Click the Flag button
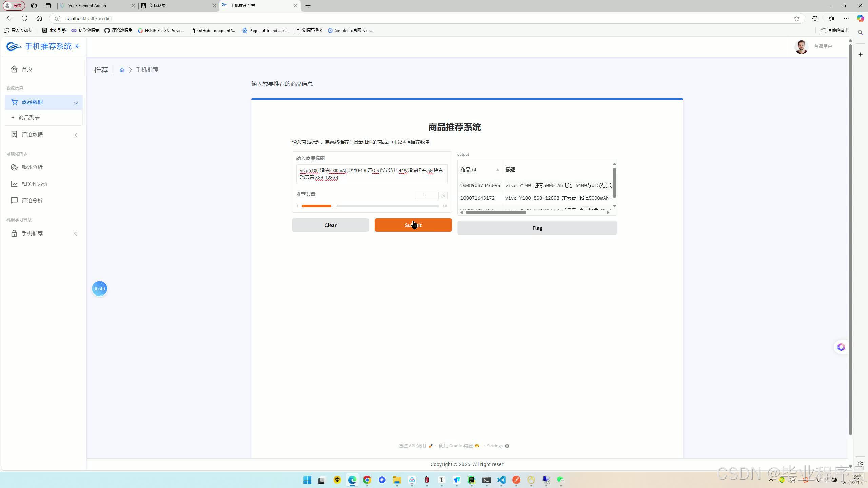This screenshot has width=868, height=488. [537, 228]
